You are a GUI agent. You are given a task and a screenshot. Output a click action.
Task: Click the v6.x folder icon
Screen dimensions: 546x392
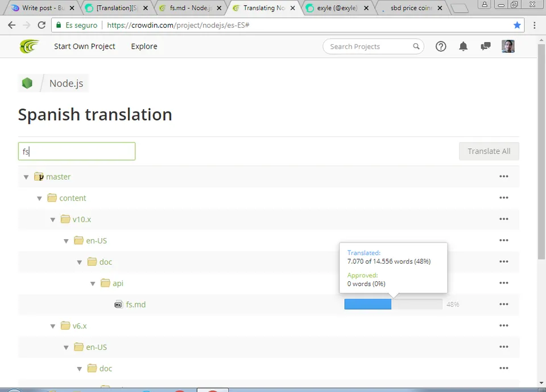click(x=65, y=326)
